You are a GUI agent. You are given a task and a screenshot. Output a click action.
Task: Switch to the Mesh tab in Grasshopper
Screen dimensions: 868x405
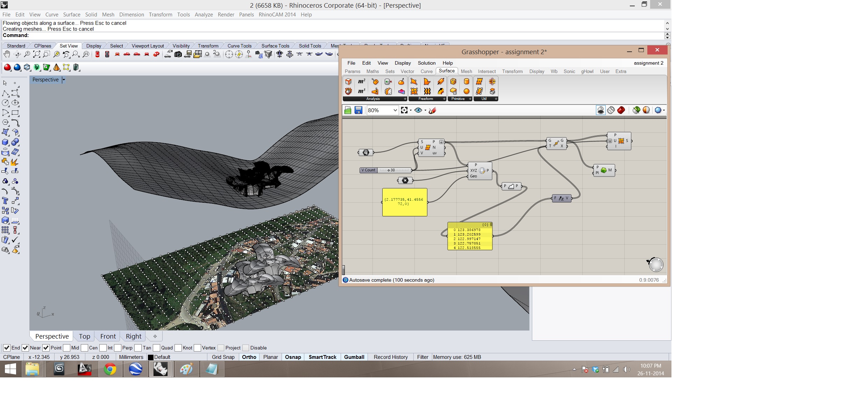(x=466, y=71)
